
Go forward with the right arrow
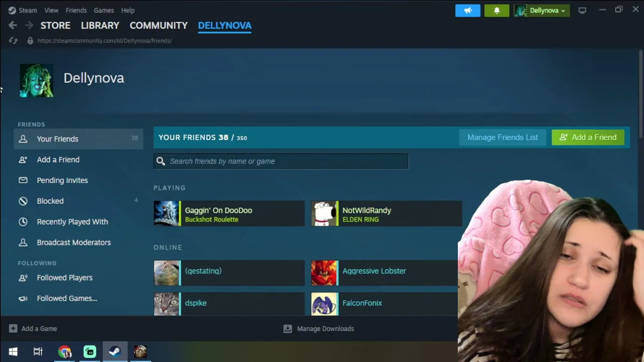point(29,25)
